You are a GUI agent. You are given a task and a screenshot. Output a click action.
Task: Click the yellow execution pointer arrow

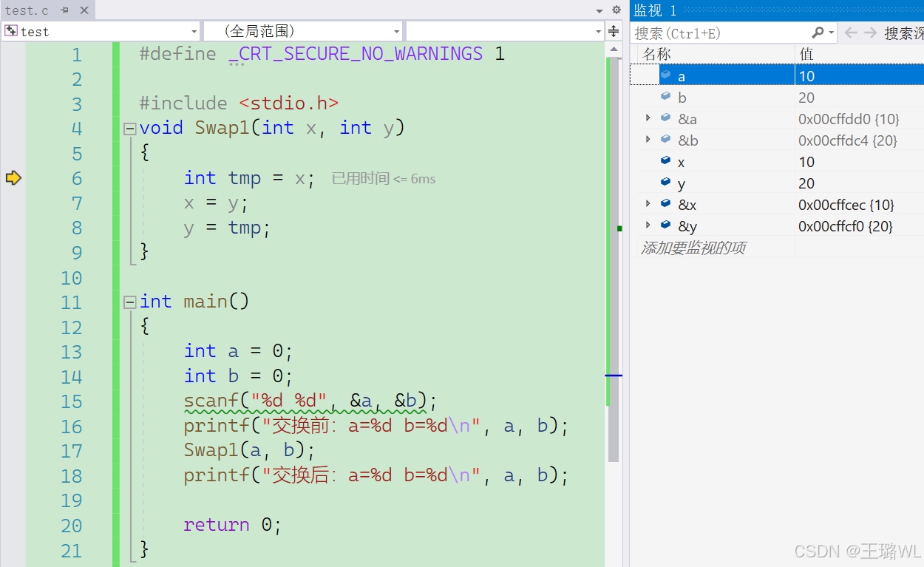tap(13, 177)
